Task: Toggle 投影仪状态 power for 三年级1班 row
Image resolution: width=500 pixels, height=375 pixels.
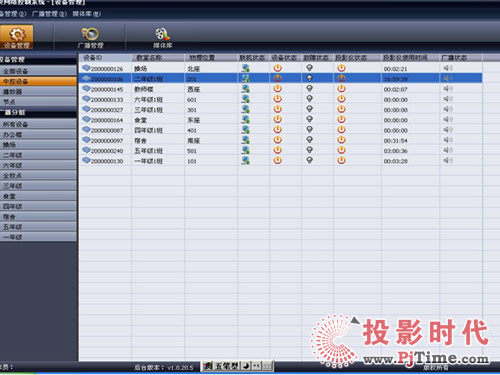Action: (341, 109)
